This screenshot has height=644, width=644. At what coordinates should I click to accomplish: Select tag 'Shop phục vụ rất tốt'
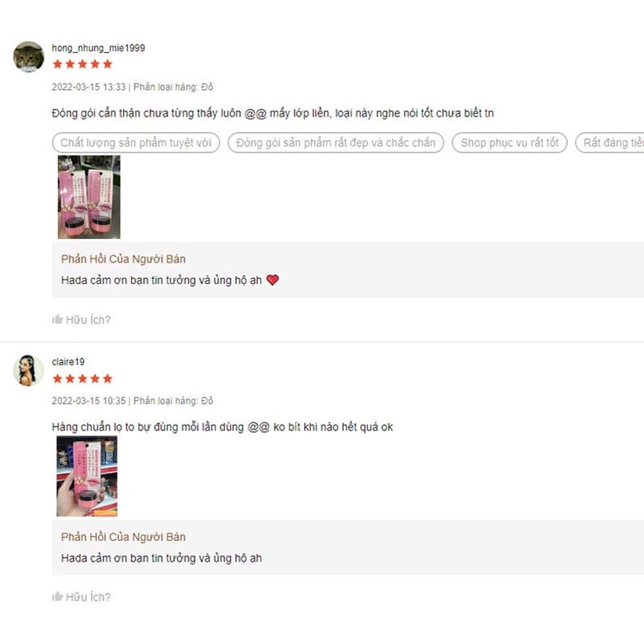[510, 142]
